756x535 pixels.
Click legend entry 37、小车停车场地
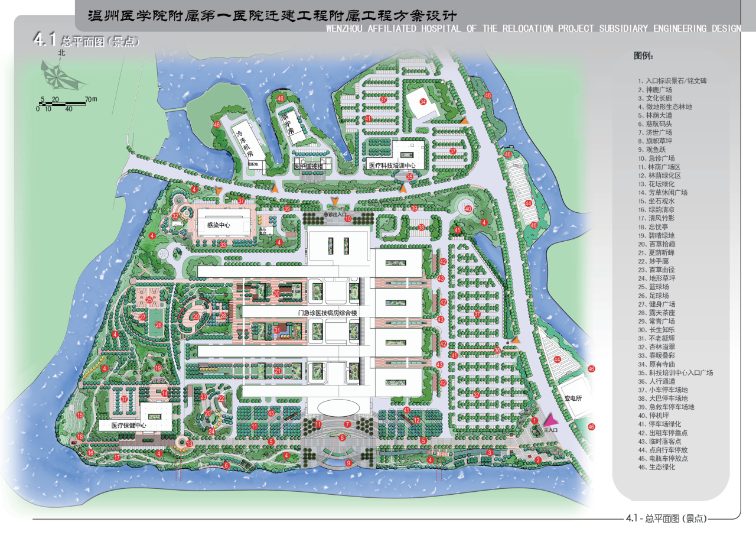click(663, 390)
